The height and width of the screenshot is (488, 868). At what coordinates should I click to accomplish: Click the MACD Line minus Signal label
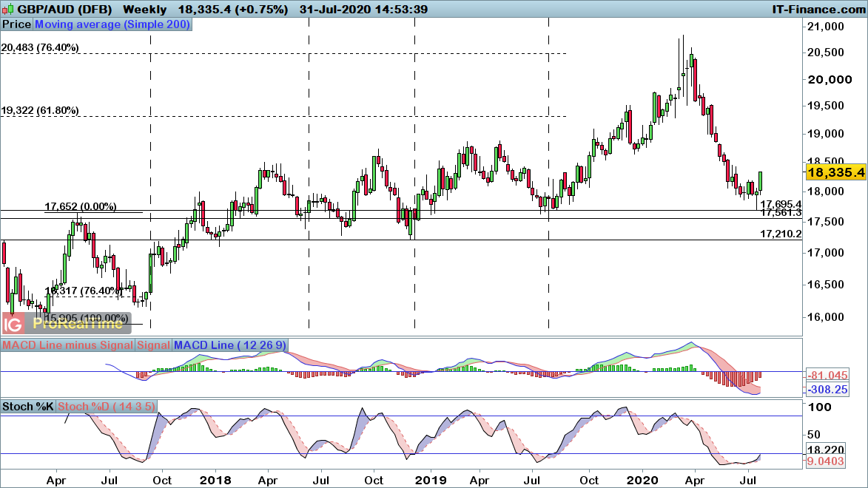pos(67,345)
